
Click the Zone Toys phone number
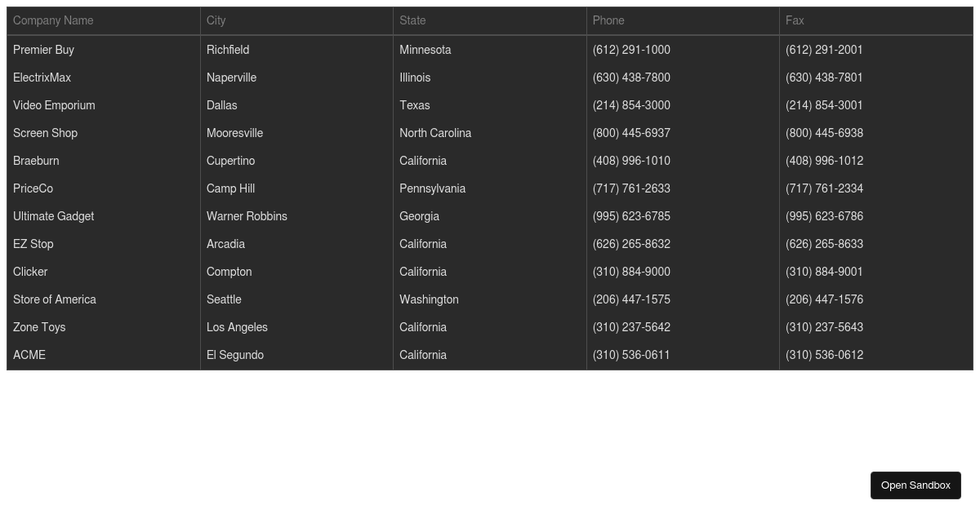(631, 327)
